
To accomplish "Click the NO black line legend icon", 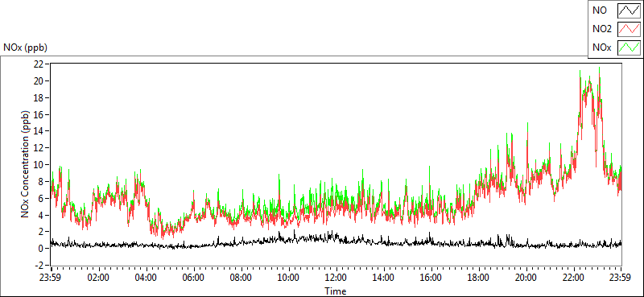I will click(629, 10).
